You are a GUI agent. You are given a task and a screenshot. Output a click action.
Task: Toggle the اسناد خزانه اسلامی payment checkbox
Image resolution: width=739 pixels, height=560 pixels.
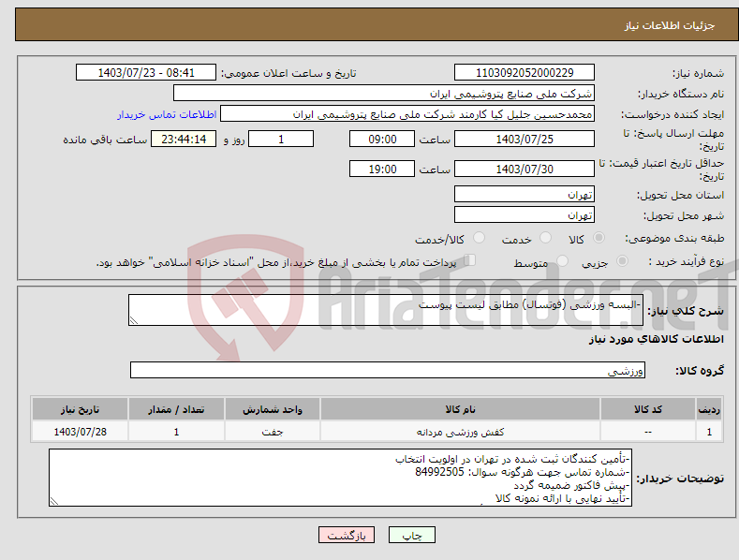coord(470,259)
